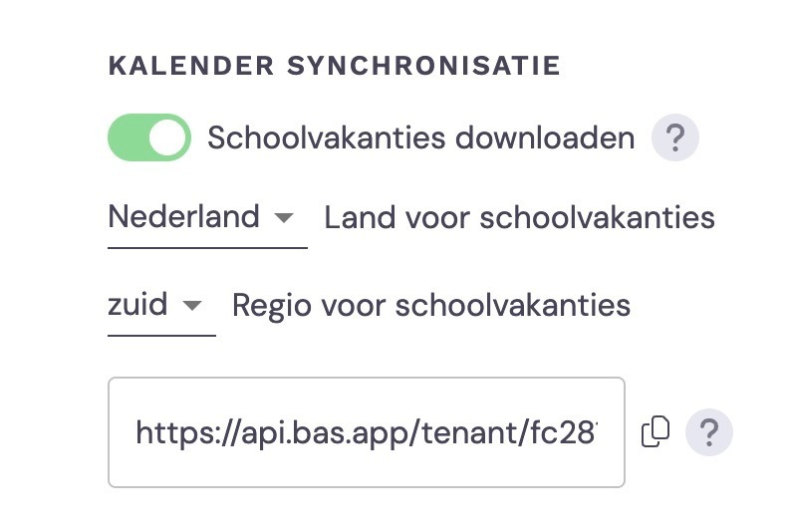787x532 pixels.
Task: Click the question mark beside Schoolvakanties toggle
Action: tap(675, 137)
